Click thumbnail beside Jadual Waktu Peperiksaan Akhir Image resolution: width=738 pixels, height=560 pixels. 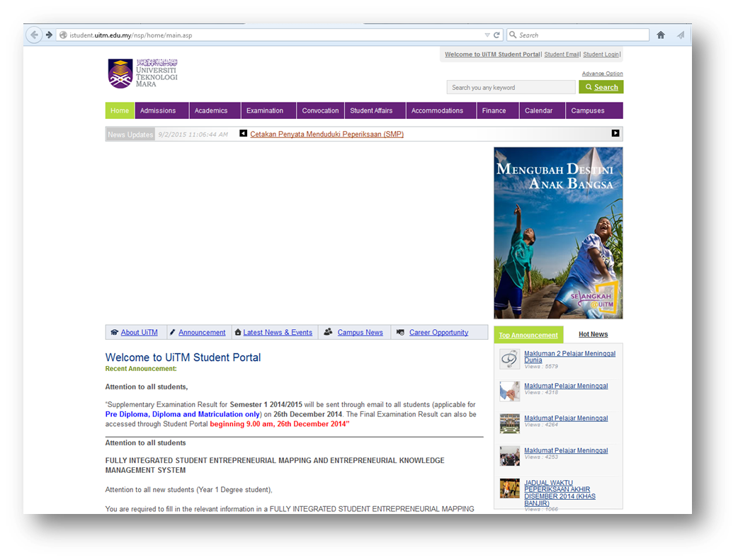point(510,488)
